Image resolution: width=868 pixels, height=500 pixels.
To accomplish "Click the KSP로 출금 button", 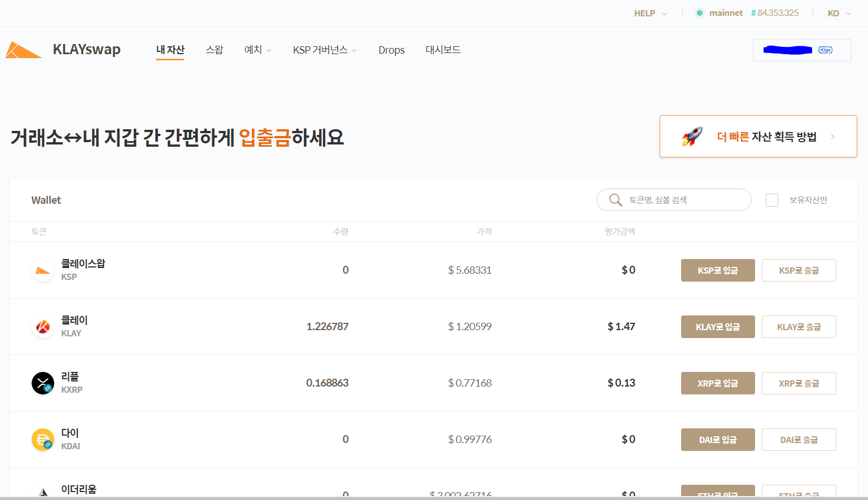I will 799,270.
